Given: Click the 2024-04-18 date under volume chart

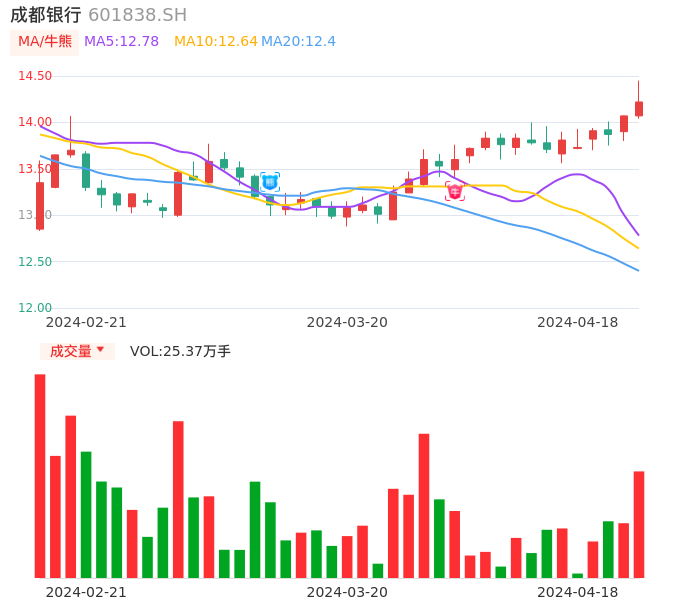Looking at the screenshot, I should [x=578, y=592].
